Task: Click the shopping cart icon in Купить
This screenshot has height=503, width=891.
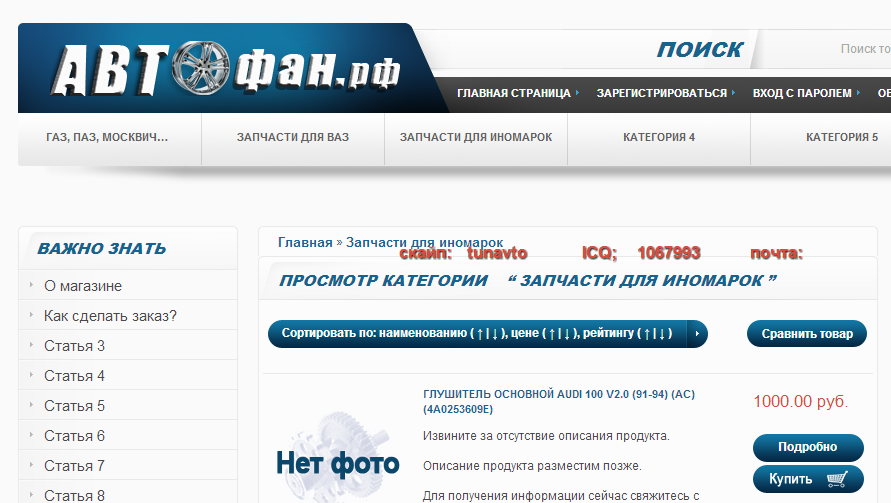Action: pyautogui.click(x=837, y=480)
